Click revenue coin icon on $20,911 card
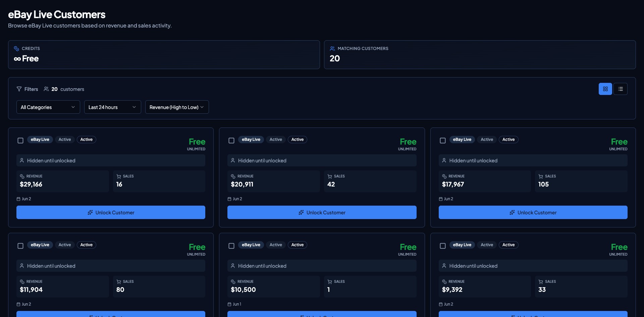Image resolution: width=644 pixels, height=317 pixels. click(x=233, y=176)
